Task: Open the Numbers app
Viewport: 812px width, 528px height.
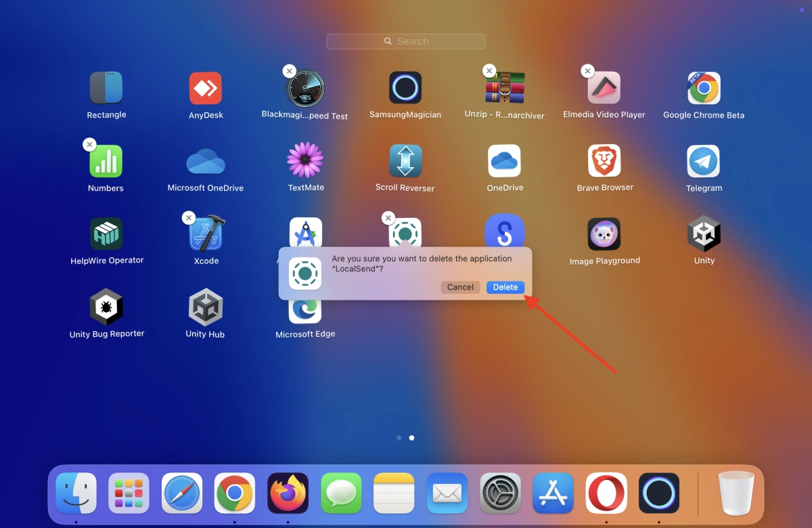Action: click(106, 161)
